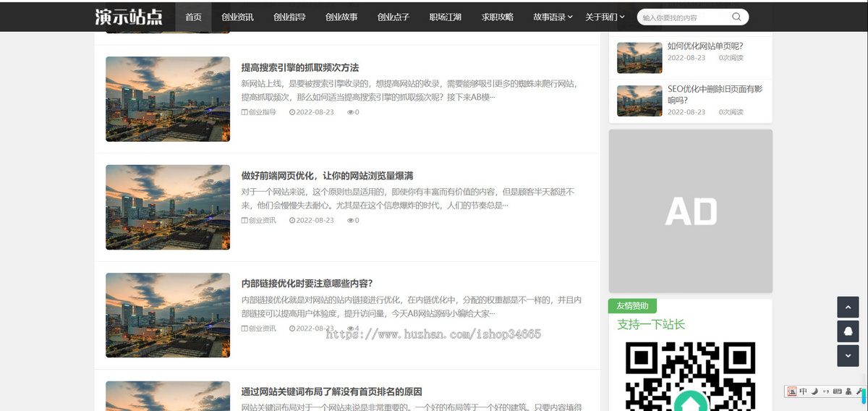The image size is (868, 411).
Task: Open sidebar article 如何优化网站单页呢?
Action: [705, 46]
